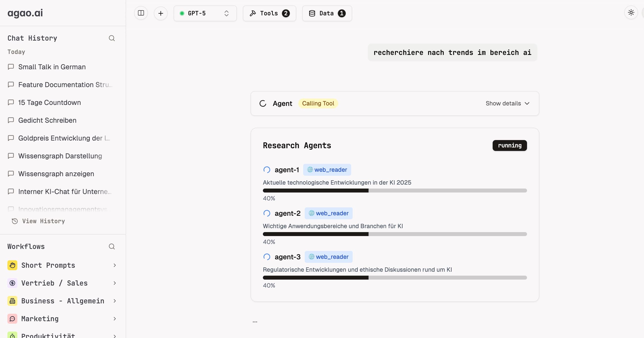Click the Marketing speech bubble icon
The image size is (644, 338).
[12, 318]
